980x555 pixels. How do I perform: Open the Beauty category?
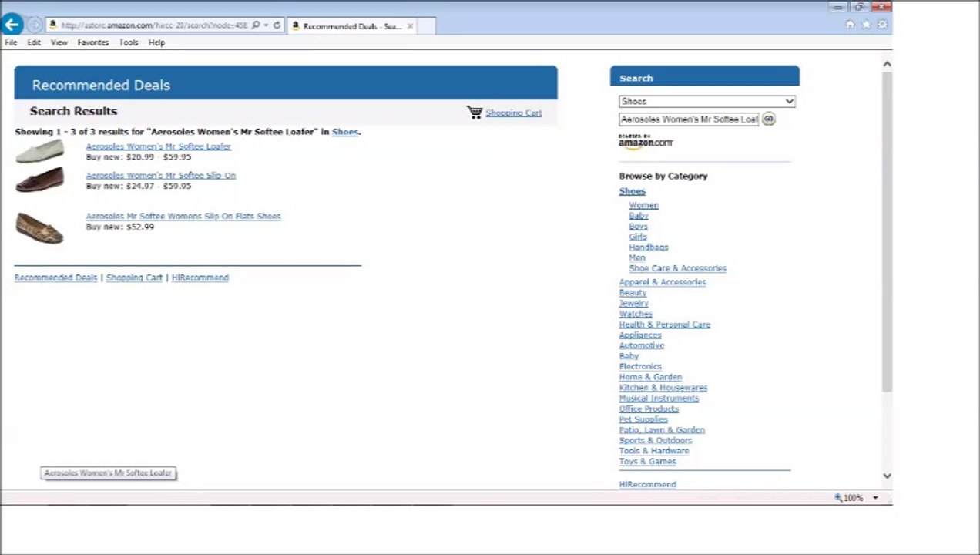click(633, 293)
